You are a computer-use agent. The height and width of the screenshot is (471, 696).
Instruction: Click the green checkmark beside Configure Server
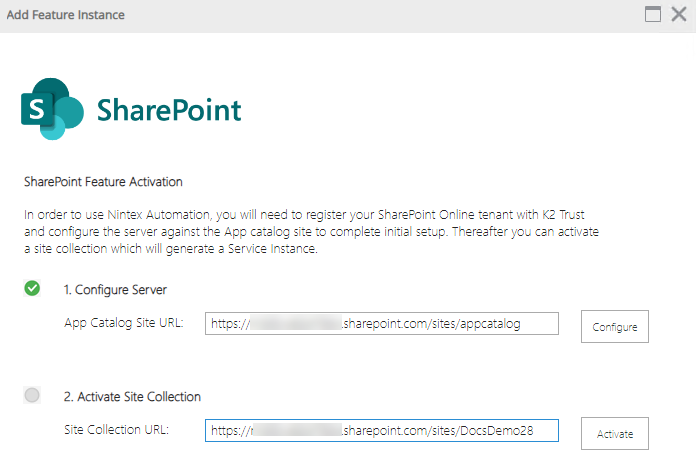click(33, 289)
